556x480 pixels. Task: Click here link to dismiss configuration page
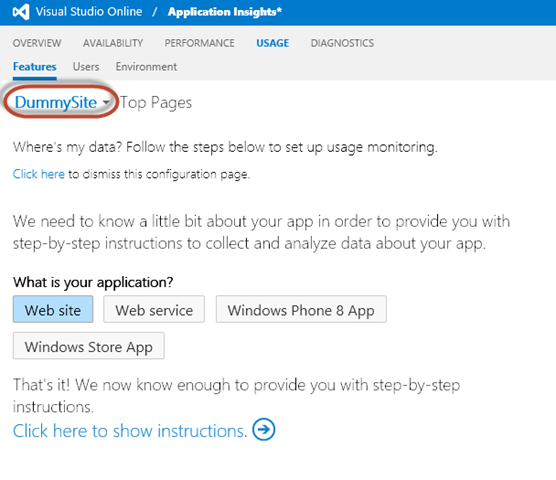coord(39,174)
